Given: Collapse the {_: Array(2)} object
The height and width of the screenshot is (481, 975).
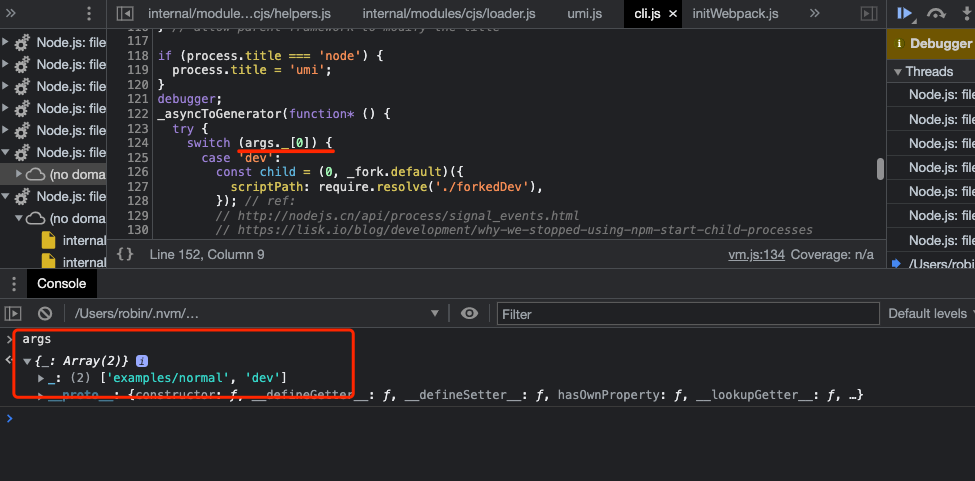Looking at the screenshot, I should [x=27, y=361].
